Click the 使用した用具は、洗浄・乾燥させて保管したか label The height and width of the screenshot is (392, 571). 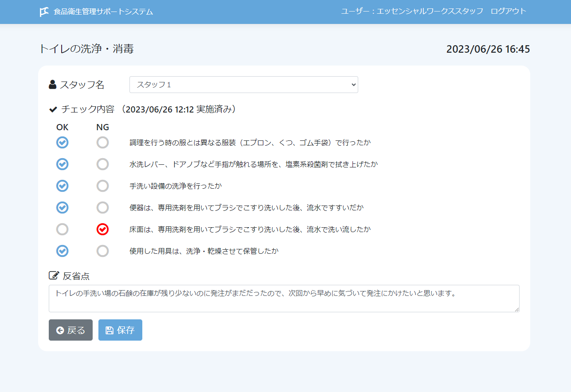[x=204, y=251]
